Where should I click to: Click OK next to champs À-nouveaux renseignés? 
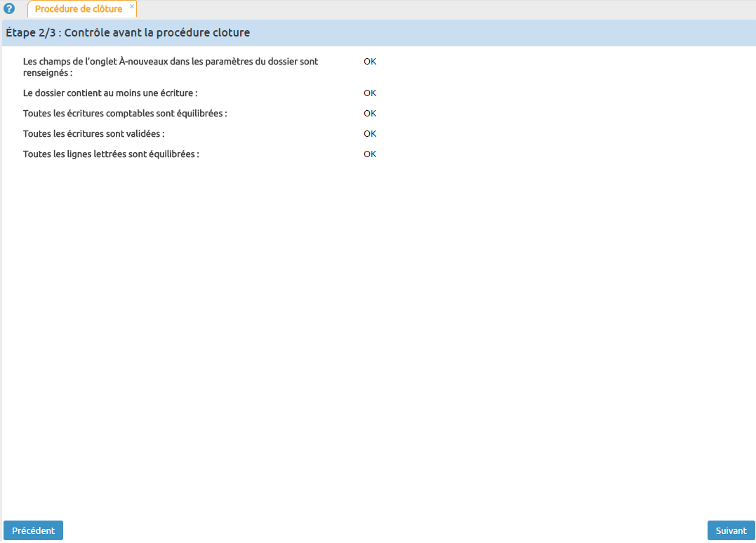[370, 62]
